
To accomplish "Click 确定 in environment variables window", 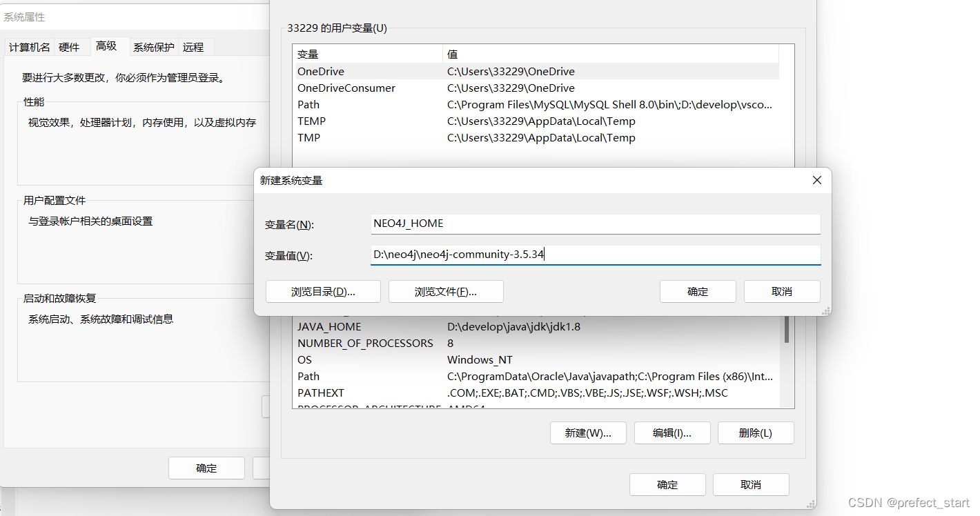I will point(667,485).
